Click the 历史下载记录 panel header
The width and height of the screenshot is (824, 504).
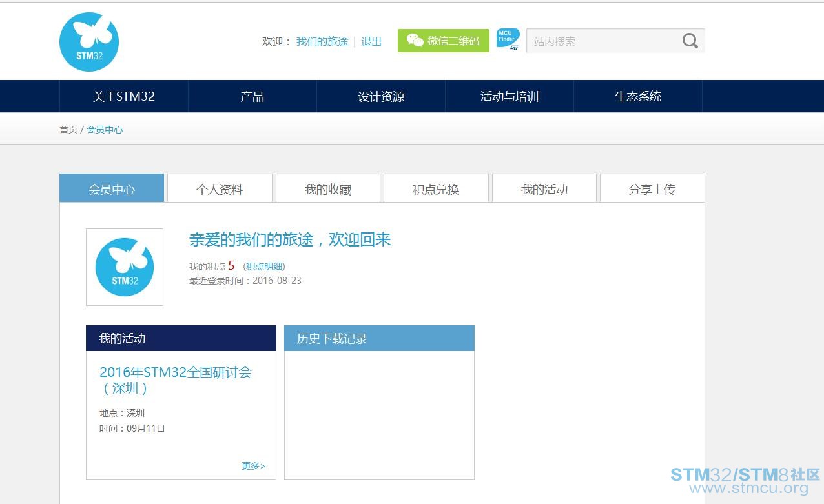[x=379, y=338]
